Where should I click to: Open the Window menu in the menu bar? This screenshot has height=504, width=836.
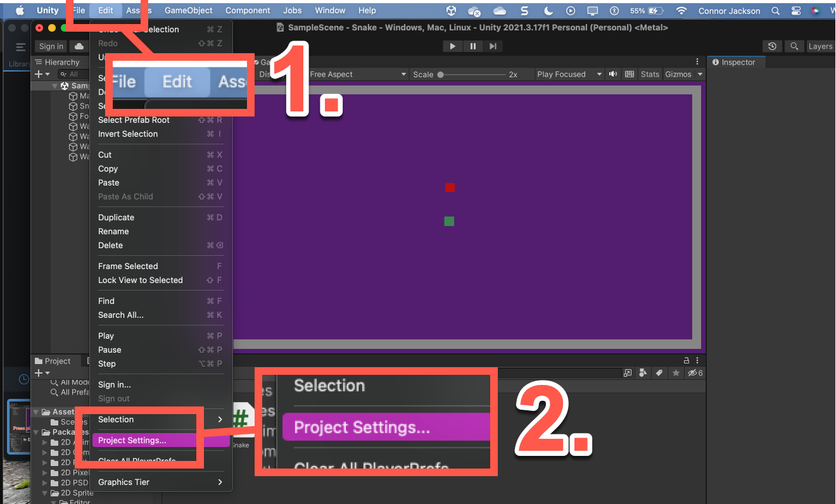(330, 10)
